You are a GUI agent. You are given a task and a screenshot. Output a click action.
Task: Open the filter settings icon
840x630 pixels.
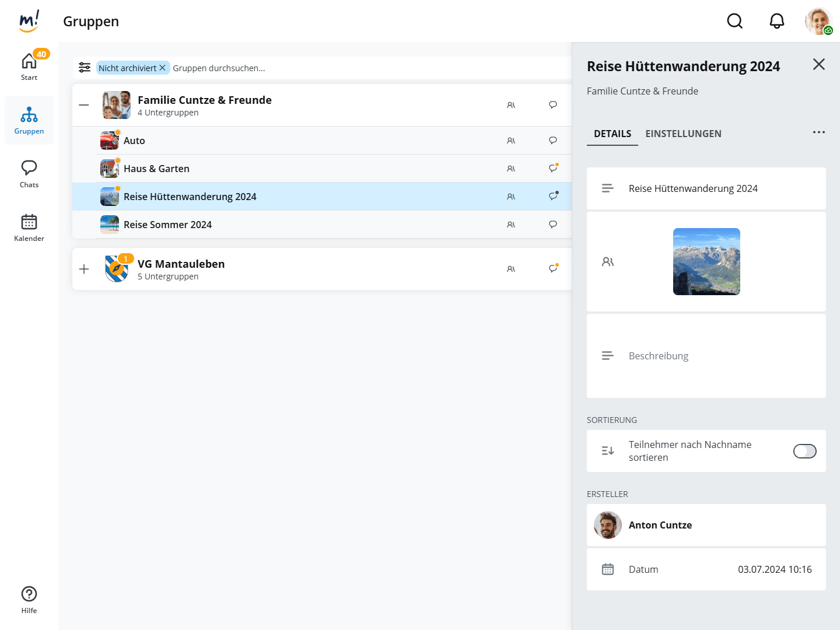[85, 68]
